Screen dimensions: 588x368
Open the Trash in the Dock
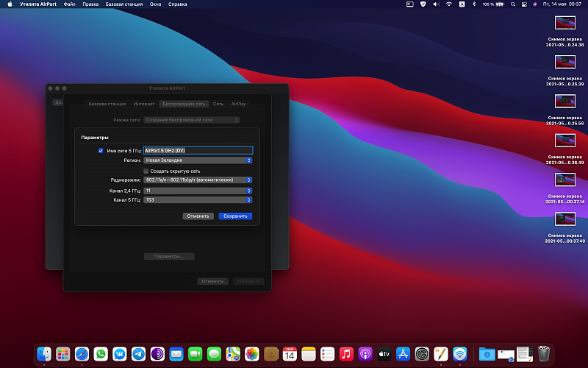coord(544,354)
